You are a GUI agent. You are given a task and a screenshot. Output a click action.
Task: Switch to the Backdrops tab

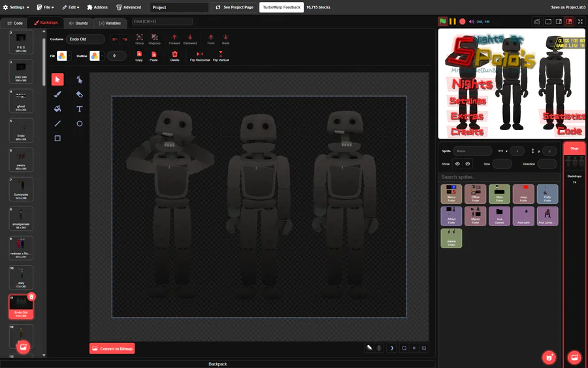(x=46, y=23)
